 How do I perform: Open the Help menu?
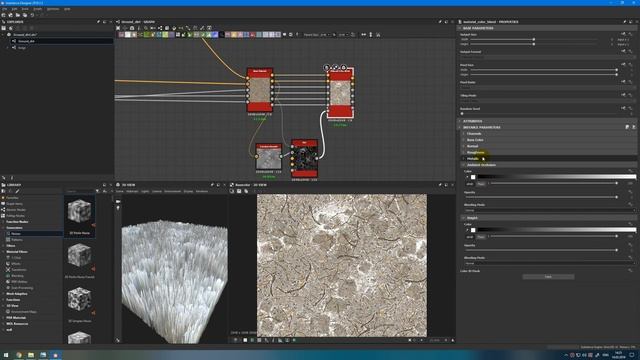click(x=67, y=9)
